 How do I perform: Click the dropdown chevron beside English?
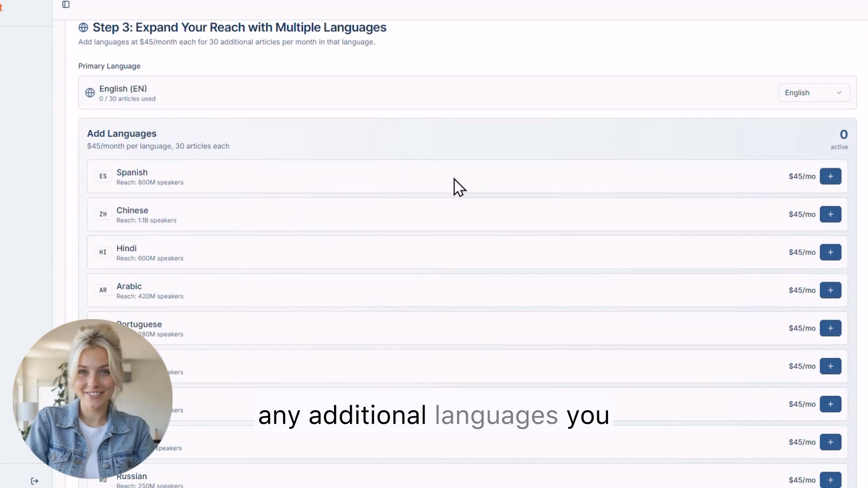839,93
